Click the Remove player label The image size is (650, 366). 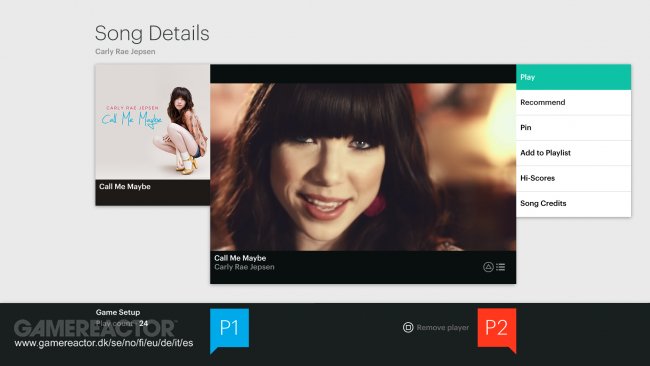point(442,327)
